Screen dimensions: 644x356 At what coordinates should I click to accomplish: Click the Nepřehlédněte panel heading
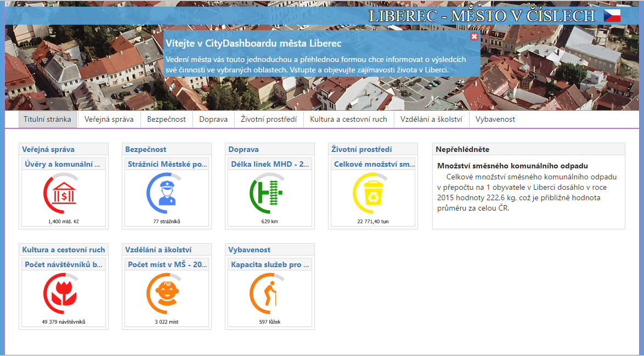coord(462,149)
